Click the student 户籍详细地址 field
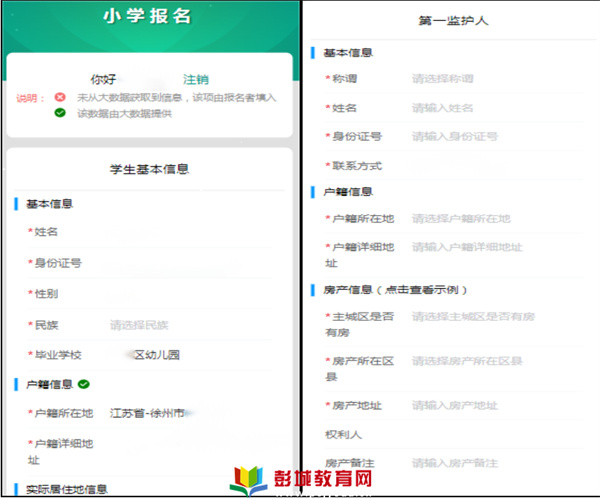600x498 pixels. click(150, 452)
